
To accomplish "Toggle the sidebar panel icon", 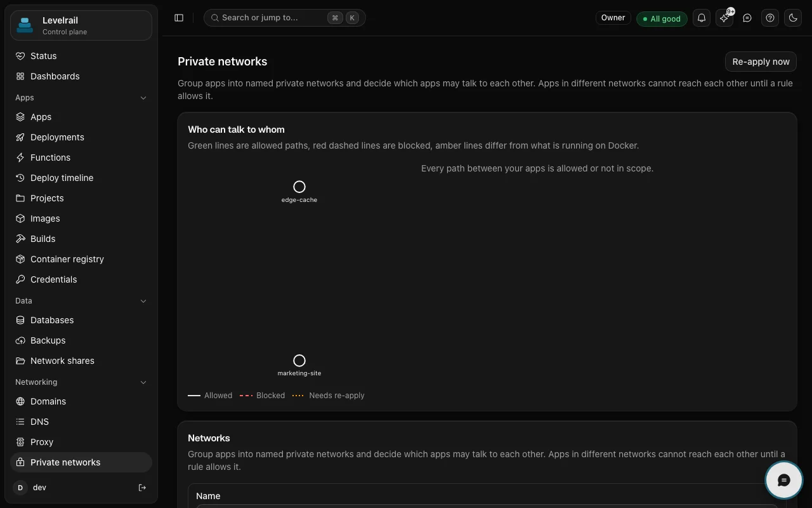I will 179,18.
